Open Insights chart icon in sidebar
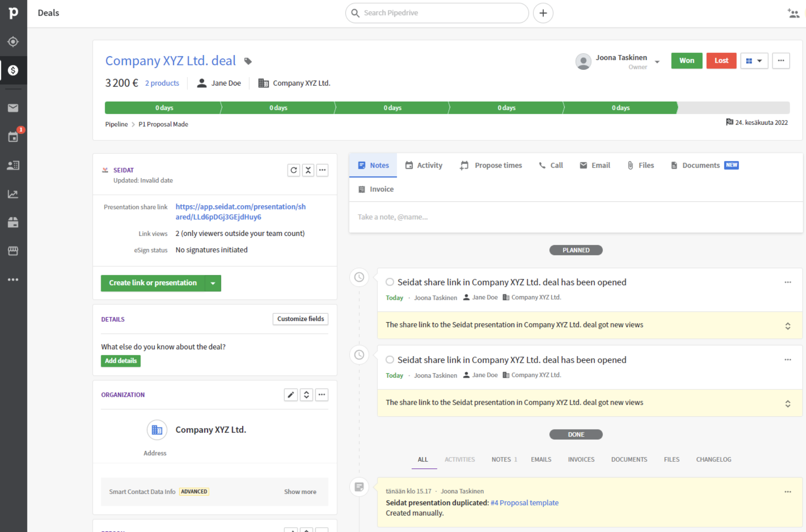806x532 pixels. [x=13, y=194]
